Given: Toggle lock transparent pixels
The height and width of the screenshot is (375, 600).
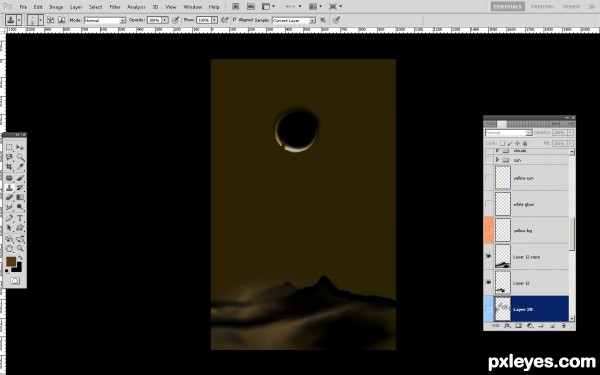Looking at the screenshot, I should tap(502, 143).
